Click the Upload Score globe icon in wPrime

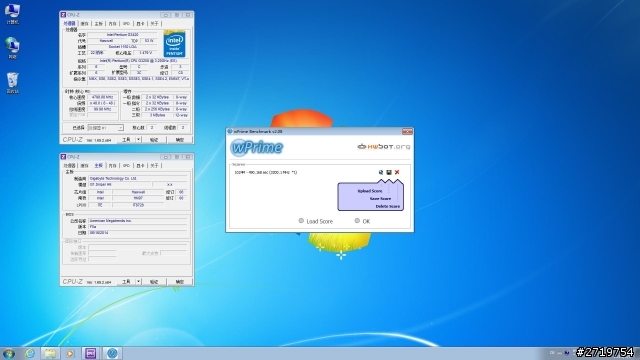pyautogui.click(x=381, y=172)
